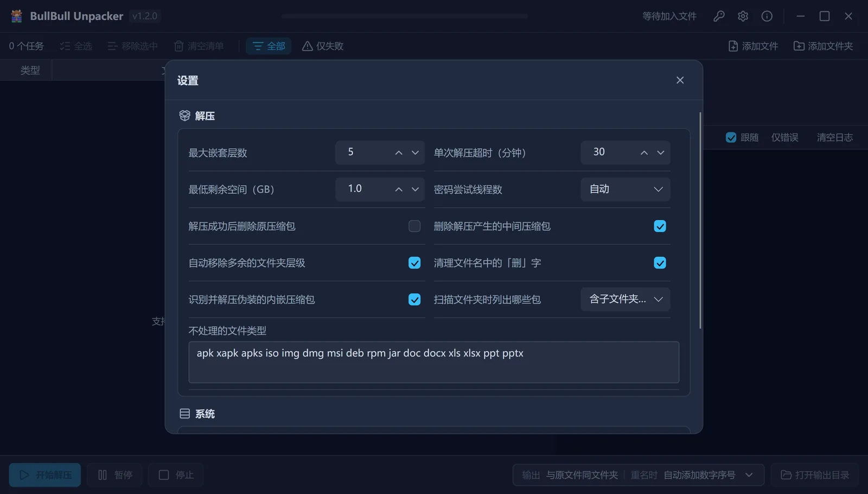Select the 全部 filter tab
The height and width of the screenshot is (494, 868).
coord(269,46)
